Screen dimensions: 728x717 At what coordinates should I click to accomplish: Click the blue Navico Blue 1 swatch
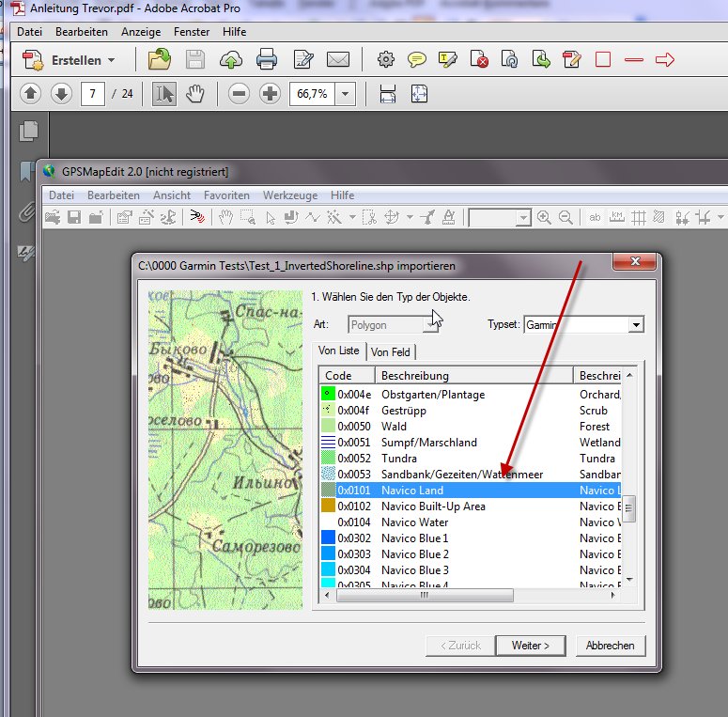328,538
